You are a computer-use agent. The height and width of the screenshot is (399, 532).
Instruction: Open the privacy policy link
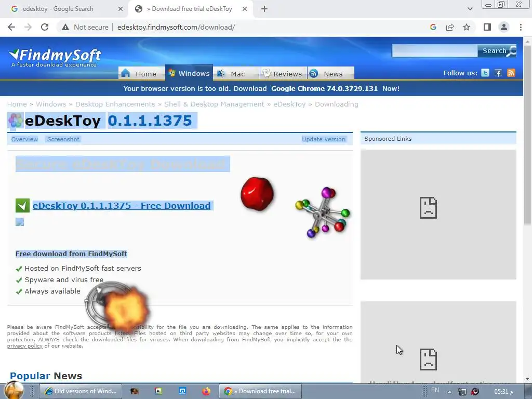(25, 345)
